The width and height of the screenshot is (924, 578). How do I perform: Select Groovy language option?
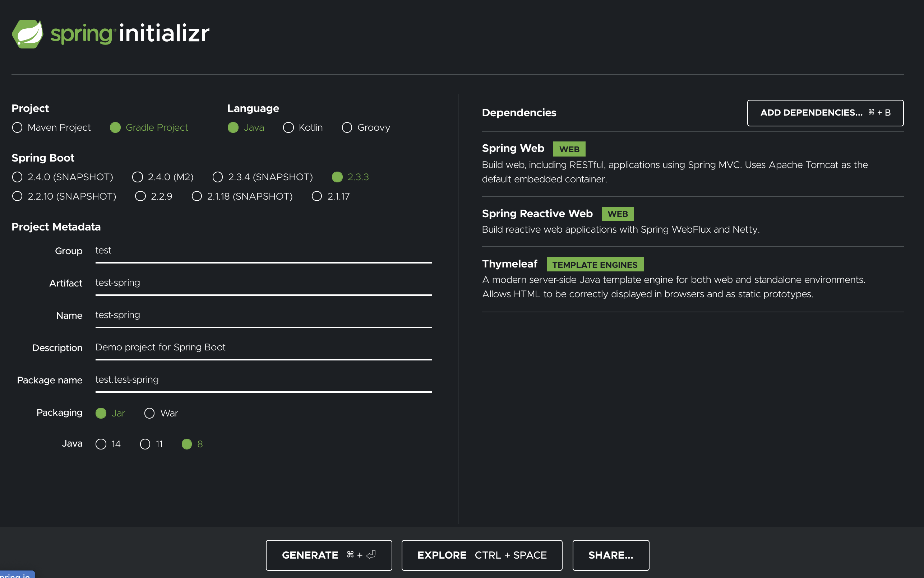[347, 127]
